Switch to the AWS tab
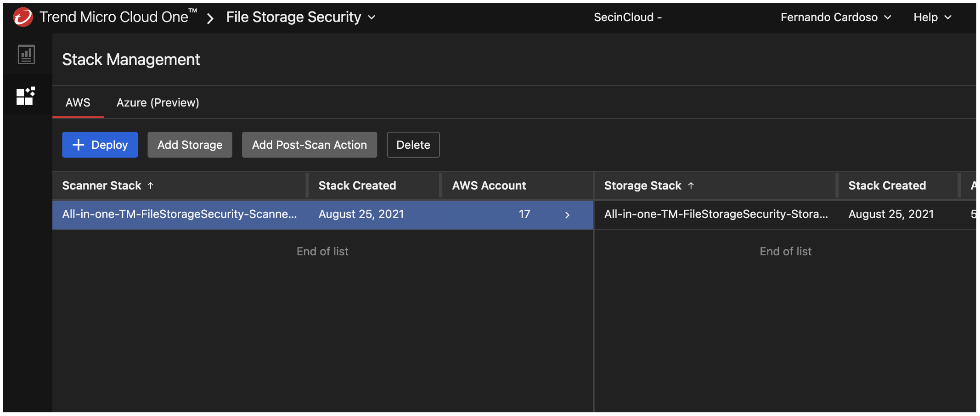 point(78,102)
